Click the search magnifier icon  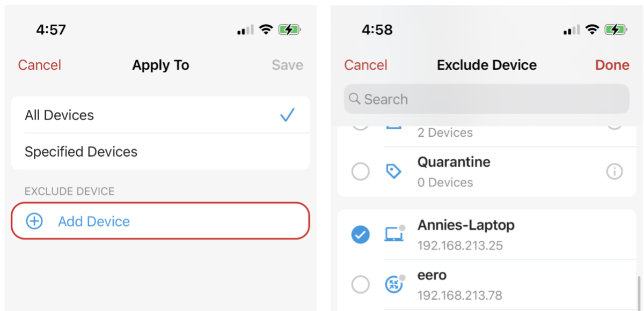pyautogui.click(x=354, y=99)
